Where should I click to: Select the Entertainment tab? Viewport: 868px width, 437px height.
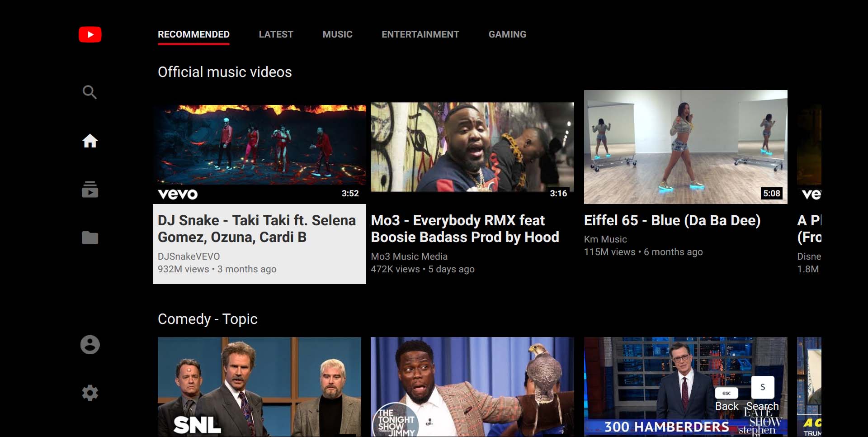tap(420, 34)
